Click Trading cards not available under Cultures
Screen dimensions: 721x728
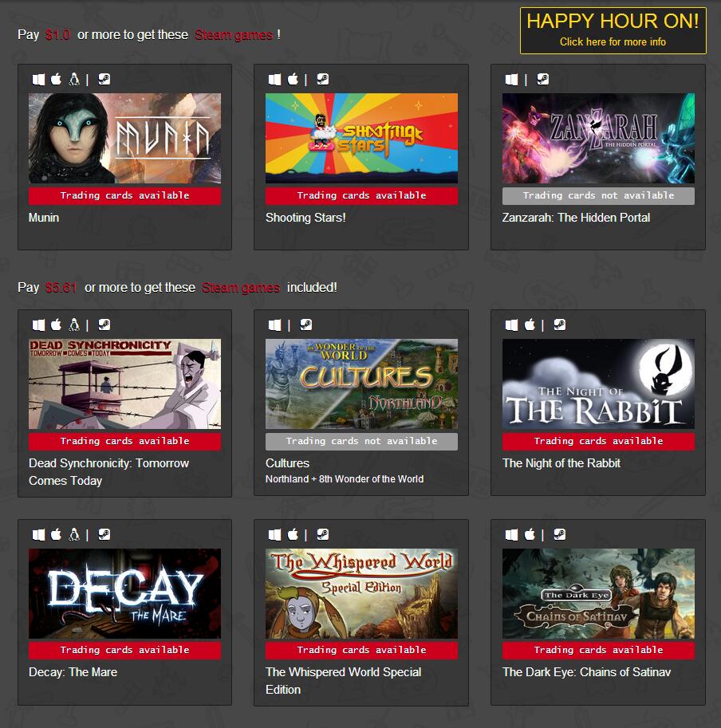coord(361,442)
